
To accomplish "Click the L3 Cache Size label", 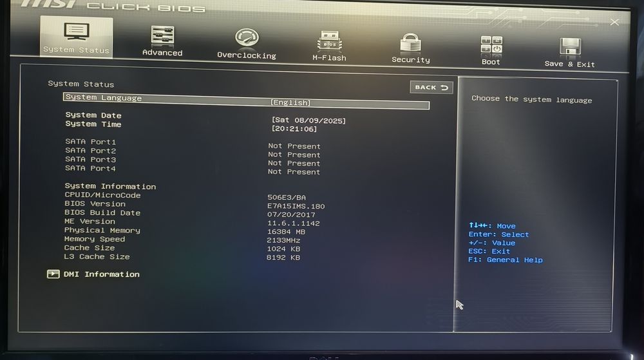I will [97, 256].
